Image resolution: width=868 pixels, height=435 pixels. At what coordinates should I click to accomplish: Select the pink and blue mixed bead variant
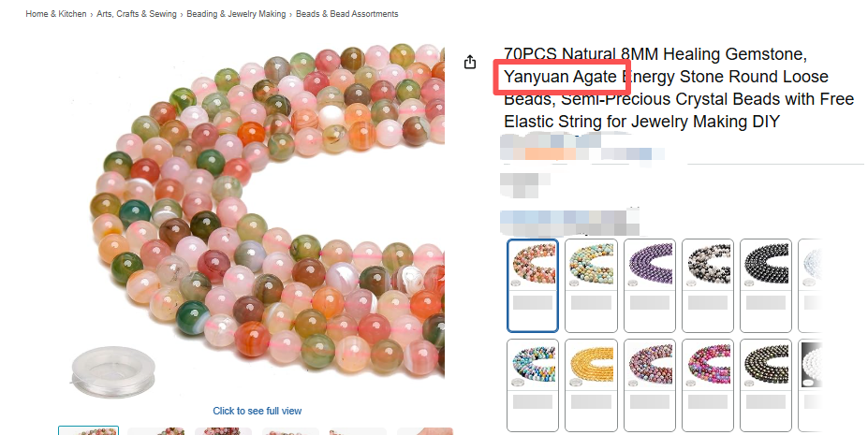point(708,385)
